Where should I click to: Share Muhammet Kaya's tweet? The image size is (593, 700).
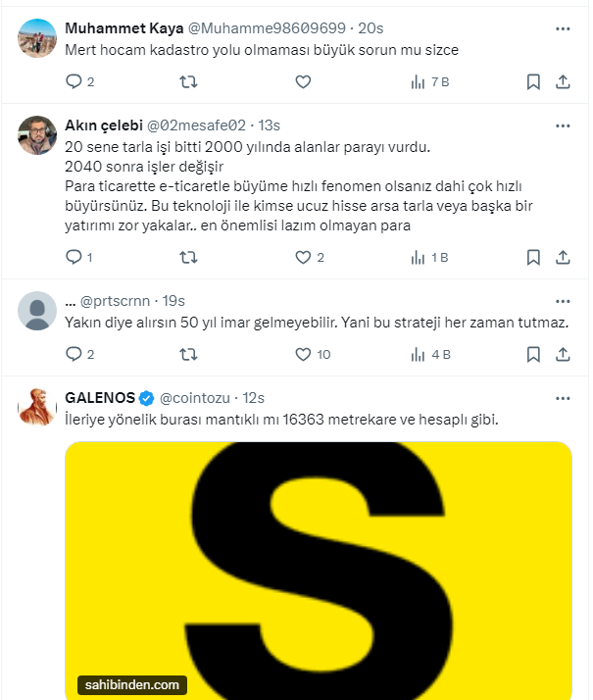pyautogui.click(x=564, y=82)
